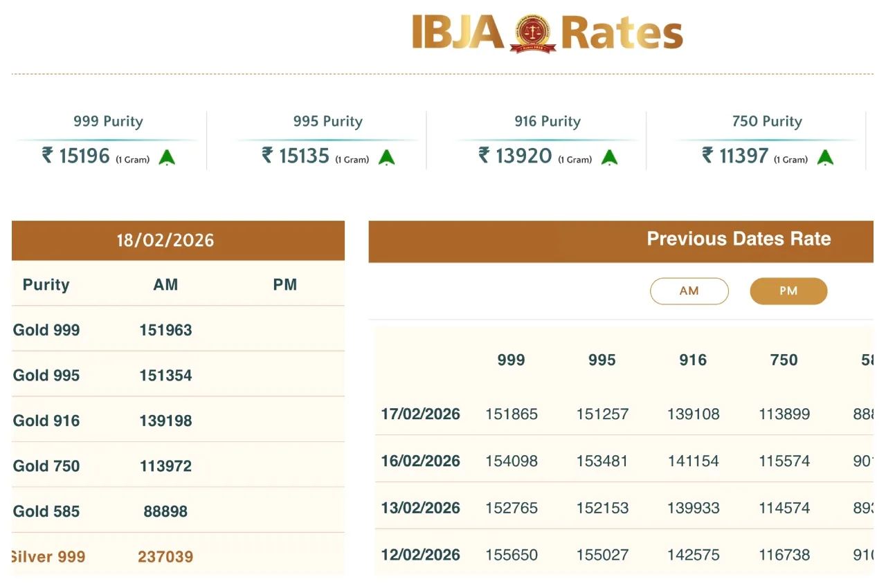Click the Silver 999 row label
The height and width of the screenshot is (588, 886).
(48, 557)
